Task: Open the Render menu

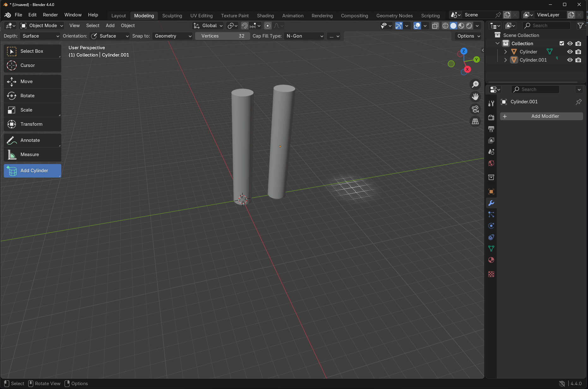Action: (x=50, y=15)
